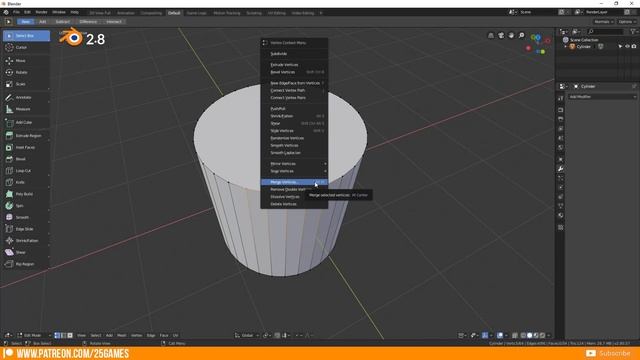
Task: Click the Subtract selection mode button
Action: click(62, 22)
